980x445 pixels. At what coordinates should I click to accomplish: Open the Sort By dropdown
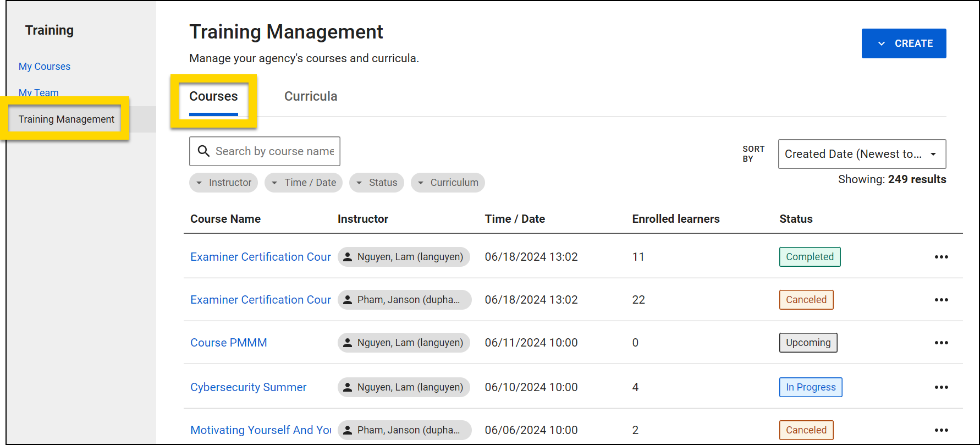pos(861,154)
